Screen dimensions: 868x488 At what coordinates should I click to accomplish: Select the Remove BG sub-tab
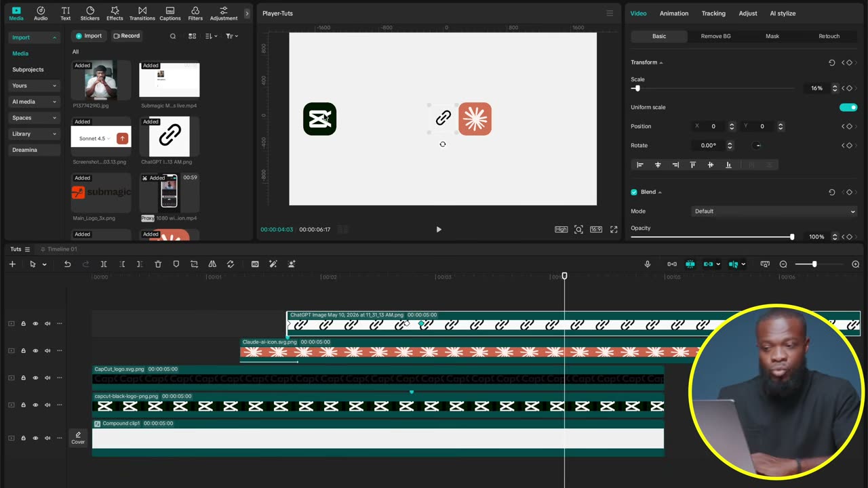pyautogui.click(x=715, y=36)
